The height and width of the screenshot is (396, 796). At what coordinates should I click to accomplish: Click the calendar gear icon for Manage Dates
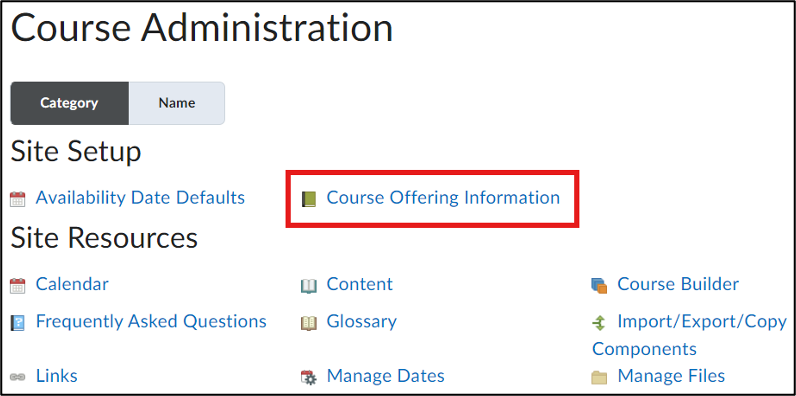309,377
